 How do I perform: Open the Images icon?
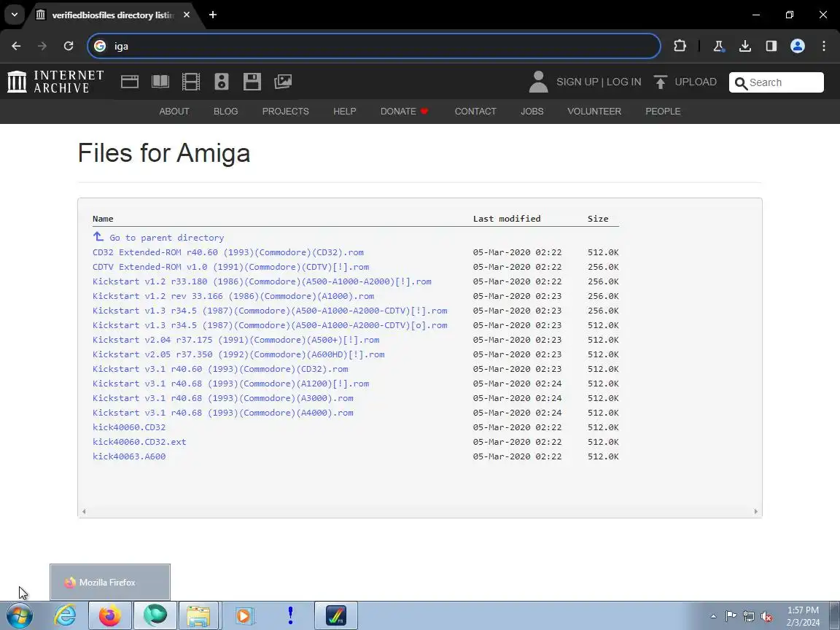[x=283, y=82]
